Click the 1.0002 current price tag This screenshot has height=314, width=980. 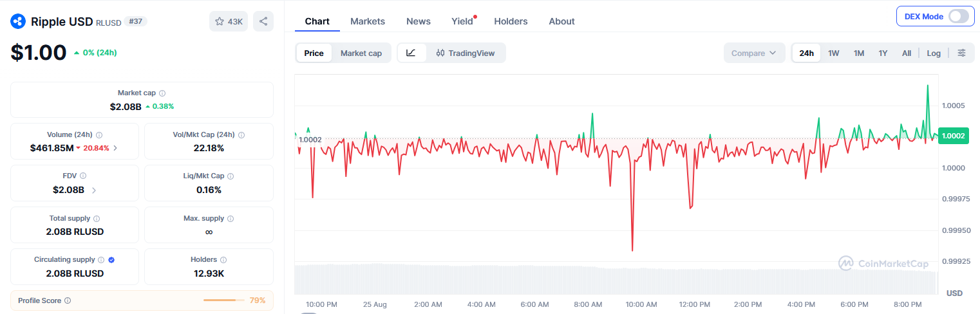pos(953,135)
